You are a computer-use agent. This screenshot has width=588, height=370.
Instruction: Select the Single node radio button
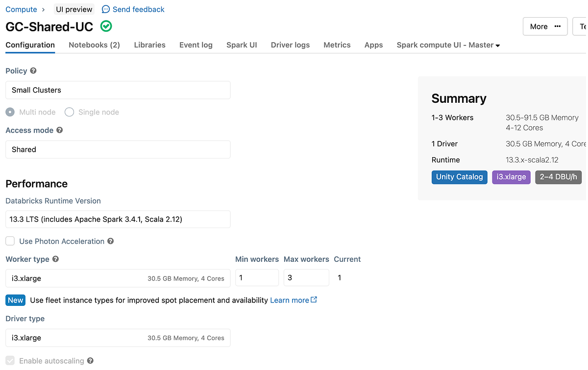click(x=69, y=112)
